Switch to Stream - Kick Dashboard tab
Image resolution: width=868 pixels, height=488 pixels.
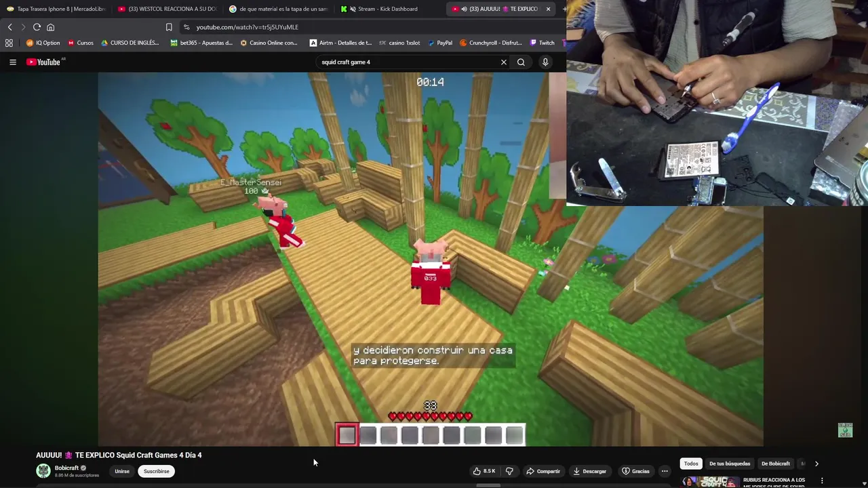(x=389, y=9)
